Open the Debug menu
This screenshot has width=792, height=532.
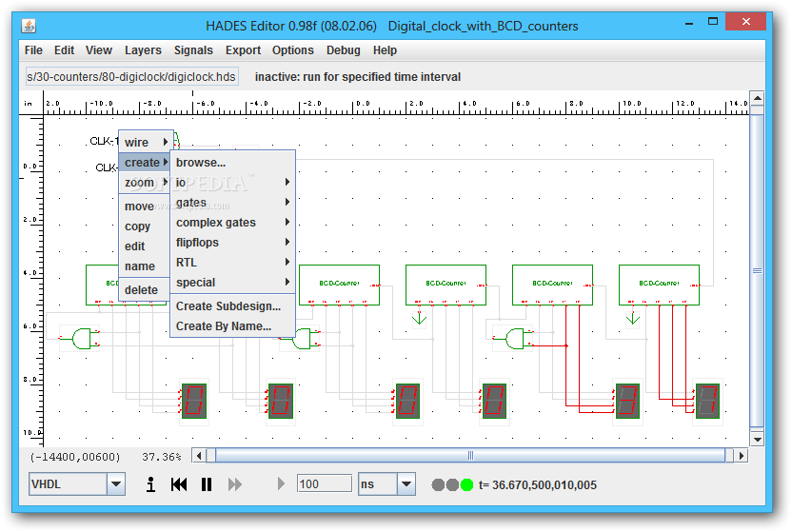click(x=343, y=50)
